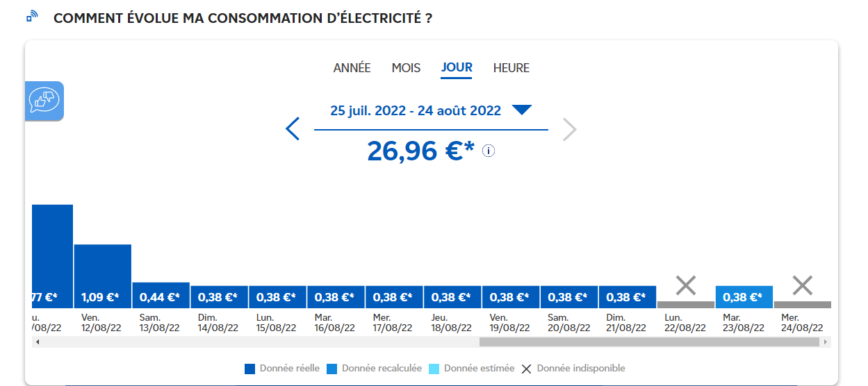Switch to the ANNÉE tab
This screenshot has width=868, height=386.
[352, 68]
